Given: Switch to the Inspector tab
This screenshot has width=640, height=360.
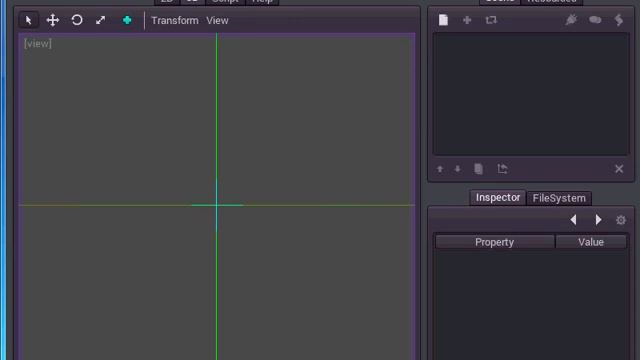Looking at the screenshot, I should 498,198.
